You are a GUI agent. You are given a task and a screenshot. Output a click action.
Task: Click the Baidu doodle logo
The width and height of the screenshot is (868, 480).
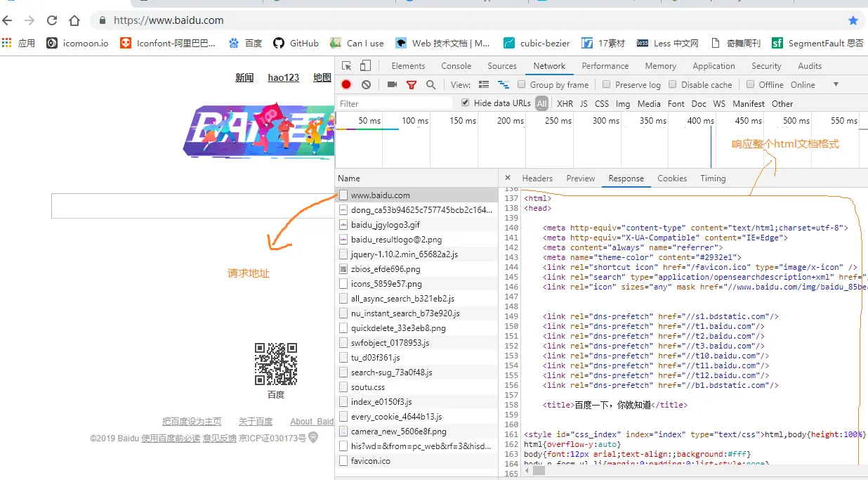click(x=258, y=130)
